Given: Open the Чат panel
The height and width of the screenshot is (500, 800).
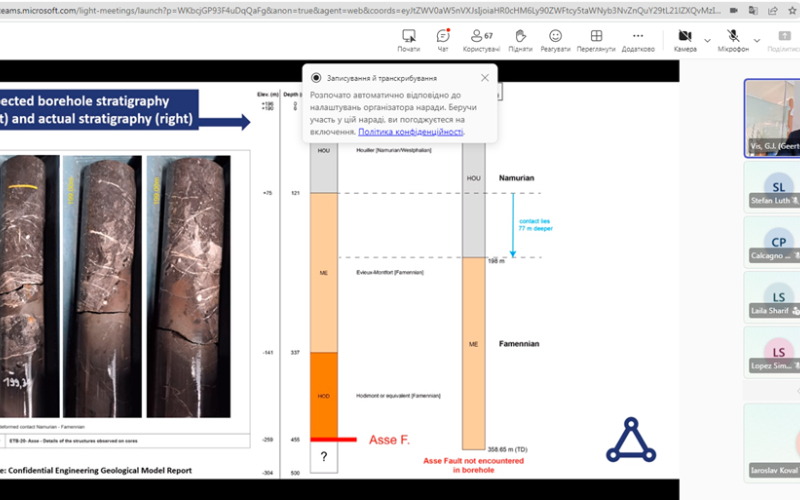Looking at the screenshot, I should pos(443,40).
